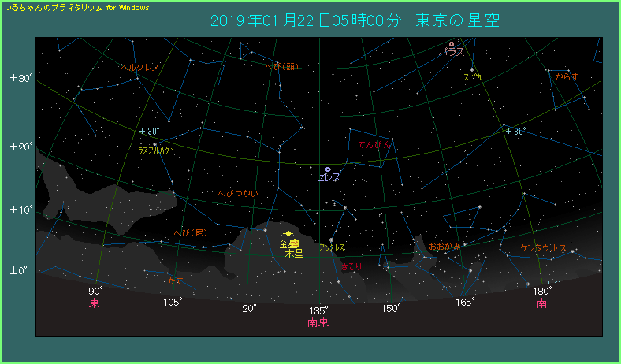Select the 150° azimuth label

tap(389, 309)
